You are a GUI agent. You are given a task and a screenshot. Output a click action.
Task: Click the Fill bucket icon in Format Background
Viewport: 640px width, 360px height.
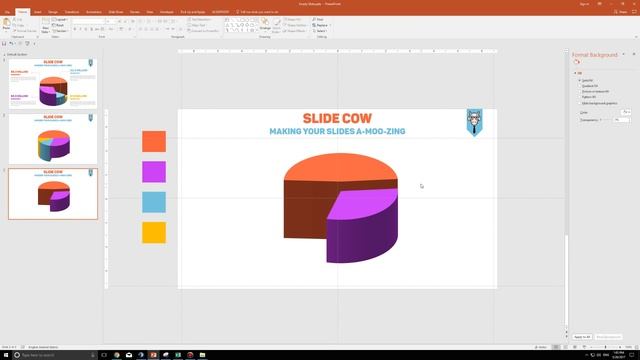577,62
